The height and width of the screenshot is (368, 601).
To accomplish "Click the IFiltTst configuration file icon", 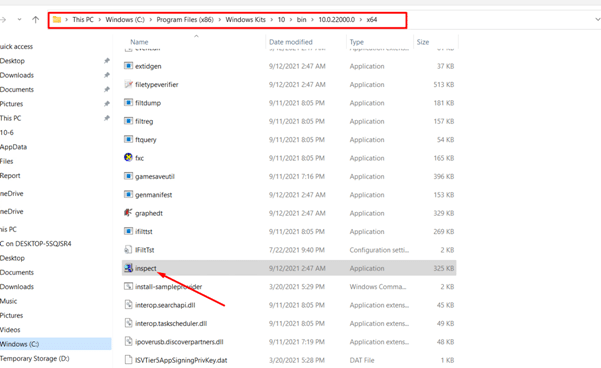I will tap(128, 250).
